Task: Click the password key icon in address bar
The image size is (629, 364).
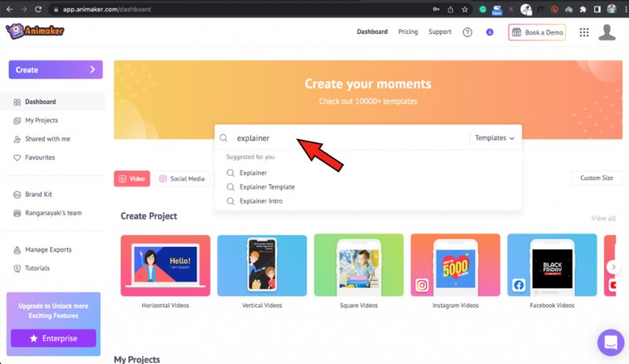Action: (x=436, y=9)
